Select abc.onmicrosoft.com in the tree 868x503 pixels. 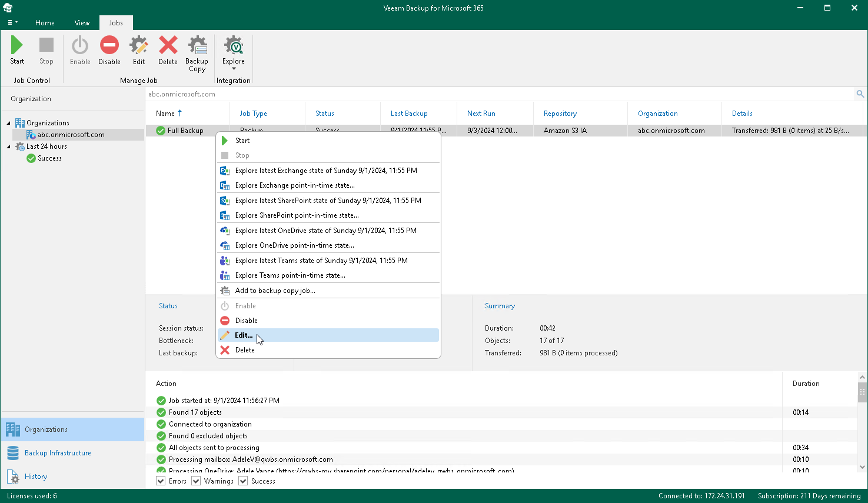[71, 135]
